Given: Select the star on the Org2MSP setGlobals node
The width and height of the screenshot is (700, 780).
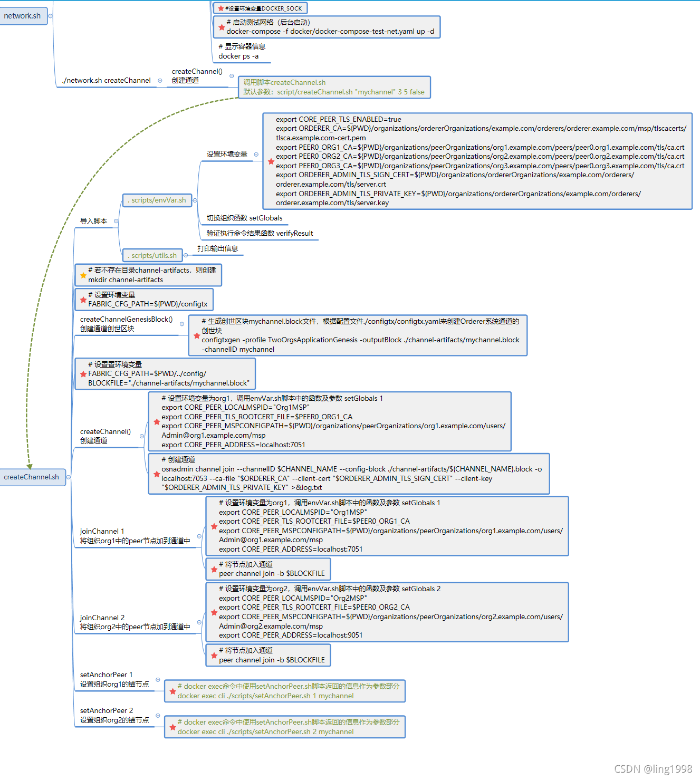Looking at the screenshot, I should point(214,612).
